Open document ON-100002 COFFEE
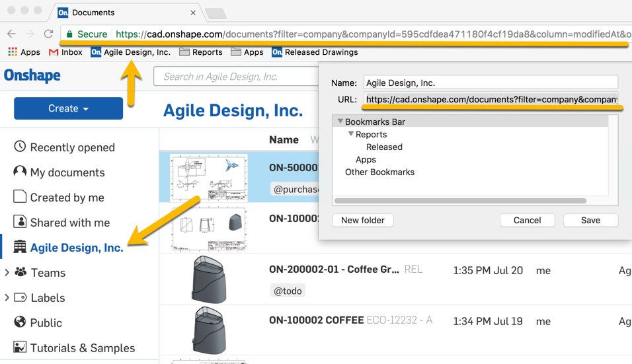 click(317, 320)
